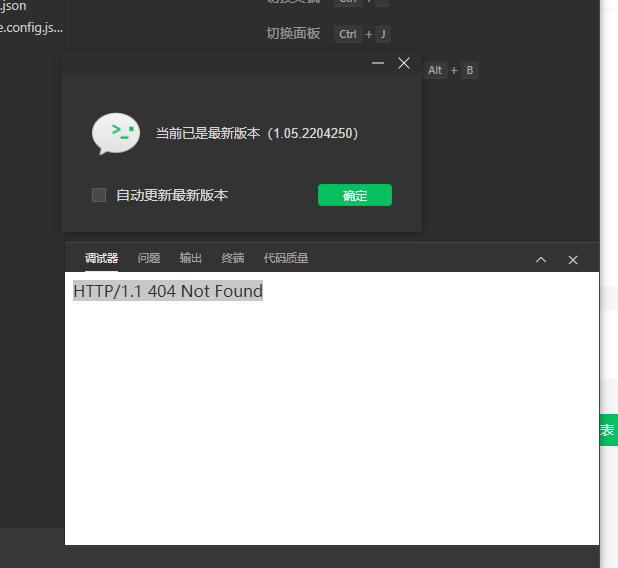Click the WeChat devtools speech bubble logo
Viewport: 618px width, 568px height.
pyautogui.click(x=115, y=134)
